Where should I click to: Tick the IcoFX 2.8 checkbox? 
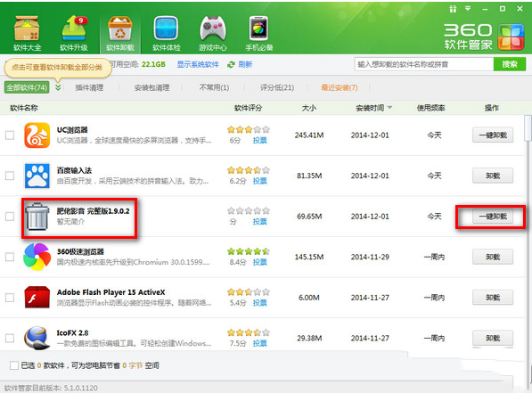pos(10,338)
